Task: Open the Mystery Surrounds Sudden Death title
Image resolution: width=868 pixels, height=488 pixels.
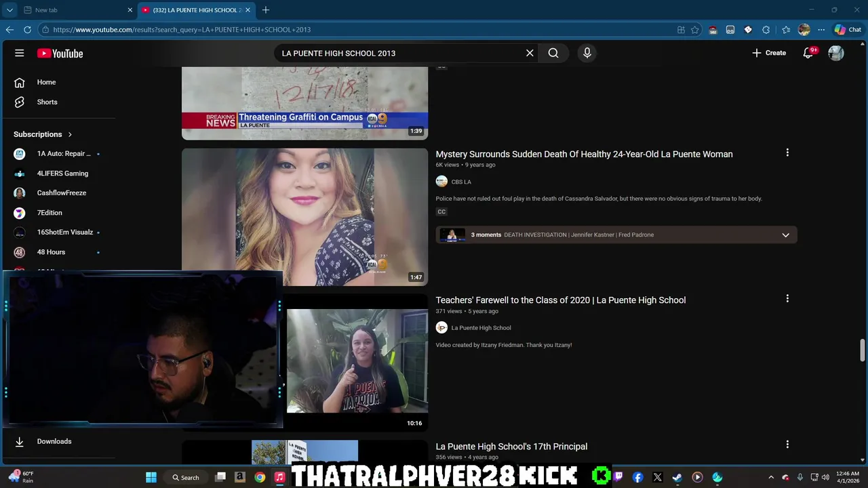Action: pos(584,154)
